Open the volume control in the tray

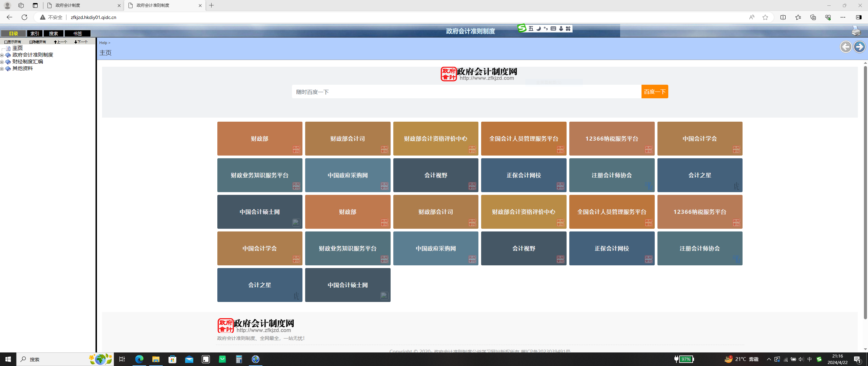(801, 359)
